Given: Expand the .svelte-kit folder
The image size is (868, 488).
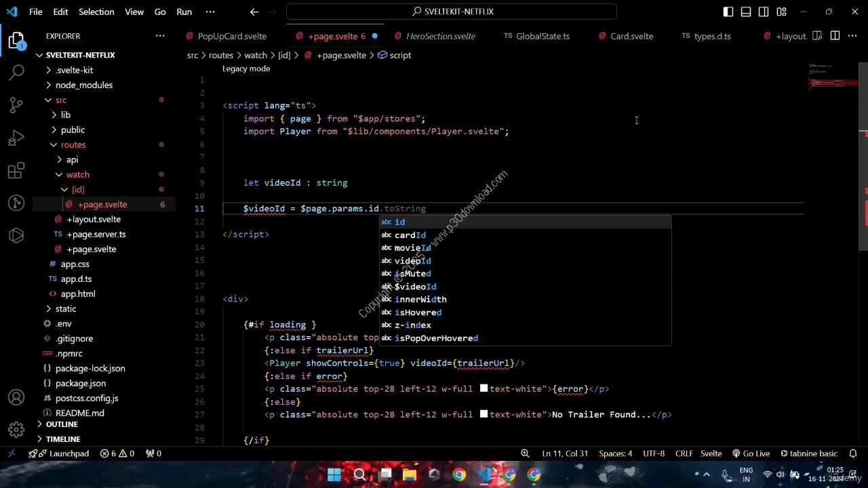Looking at the screenshot, I should point(75,70).
